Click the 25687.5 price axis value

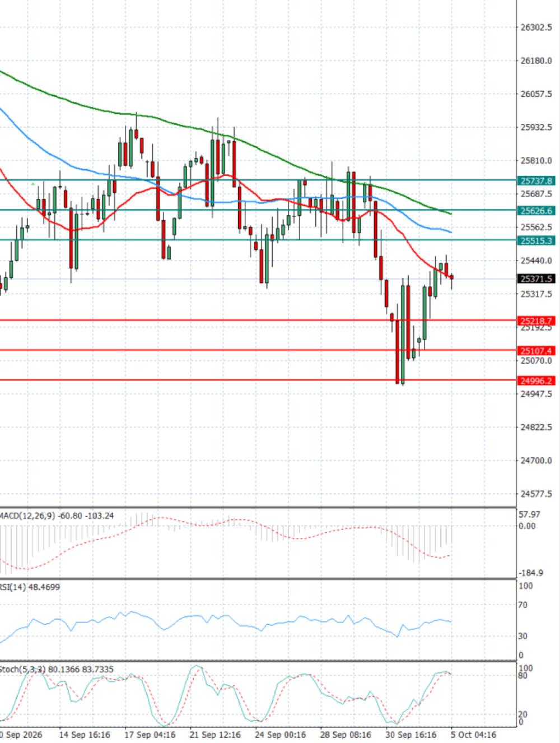pos(536,194)
